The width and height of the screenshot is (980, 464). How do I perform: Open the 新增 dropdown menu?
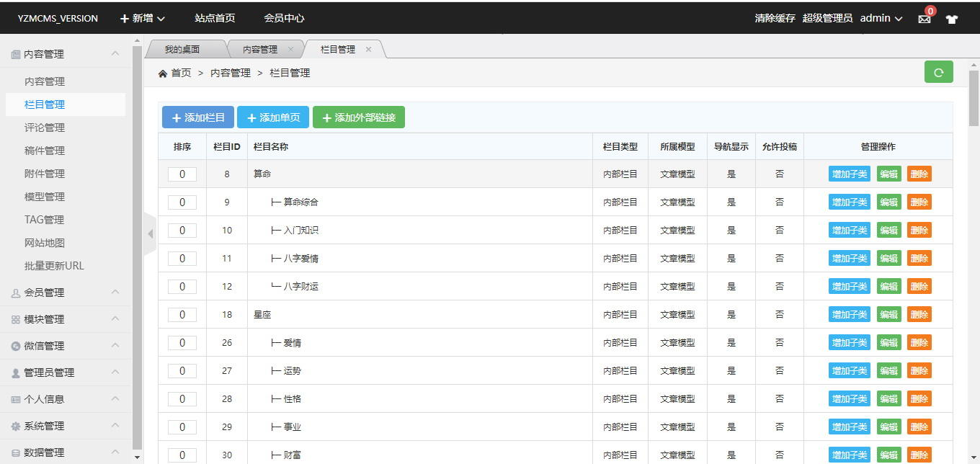pos(142,19)
